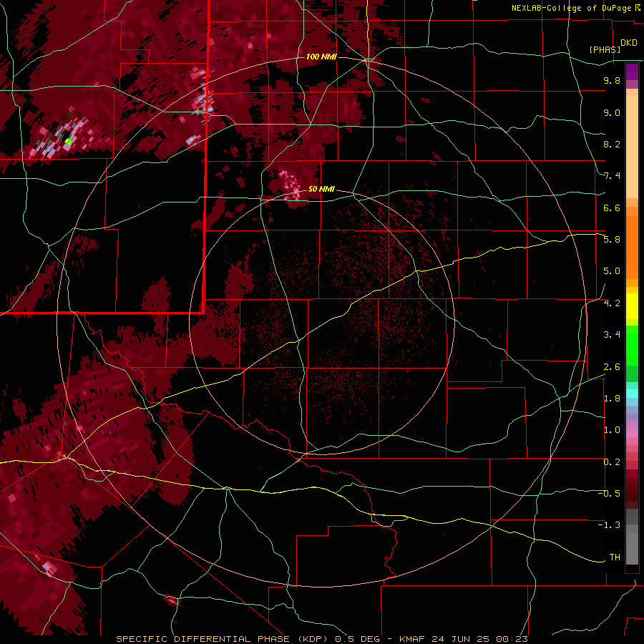Click the 5.0 value on color scale
The width and height of the screenshot is (644, 644).
click(612, 271)
